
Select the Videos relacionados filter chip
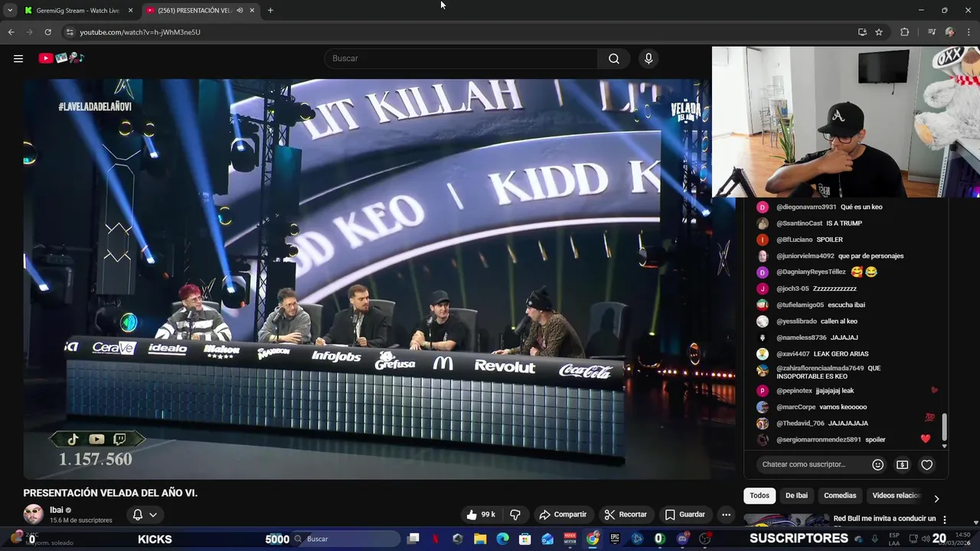pyautogui.click(x=896, y=495)
